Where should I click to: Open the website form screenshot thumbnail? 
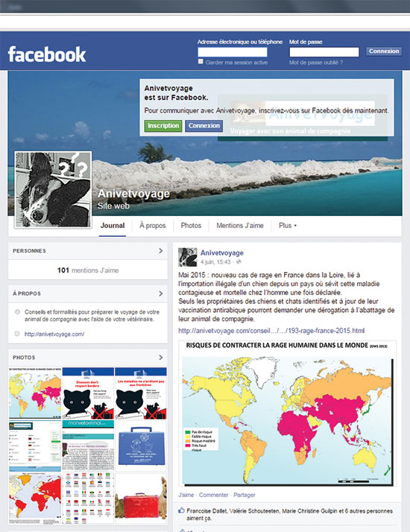click(35, 446)
